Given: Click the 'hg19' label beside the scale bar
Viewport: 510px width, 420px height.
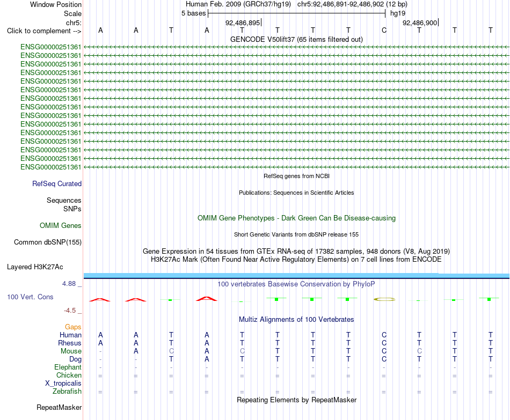Looking at the screenshot, I should pyautogui.click(x=398, y=13).
